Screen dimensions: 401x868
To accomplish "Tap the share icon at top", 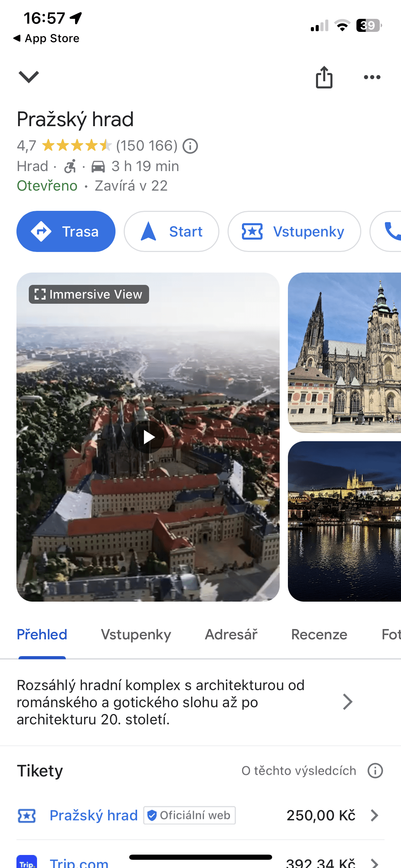I will (324, 77).
